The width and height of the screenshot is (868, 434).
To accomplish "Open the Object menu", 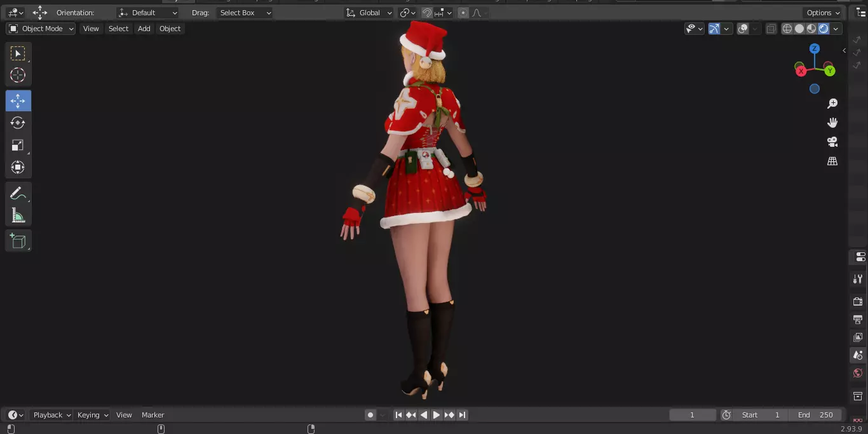I will (x=170, y=29).
